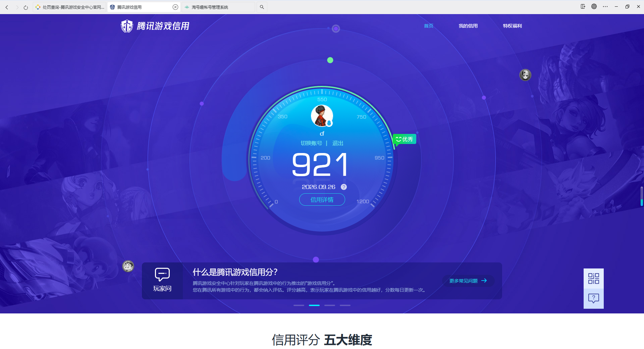Click 切换账号 link

pos(311,143)
